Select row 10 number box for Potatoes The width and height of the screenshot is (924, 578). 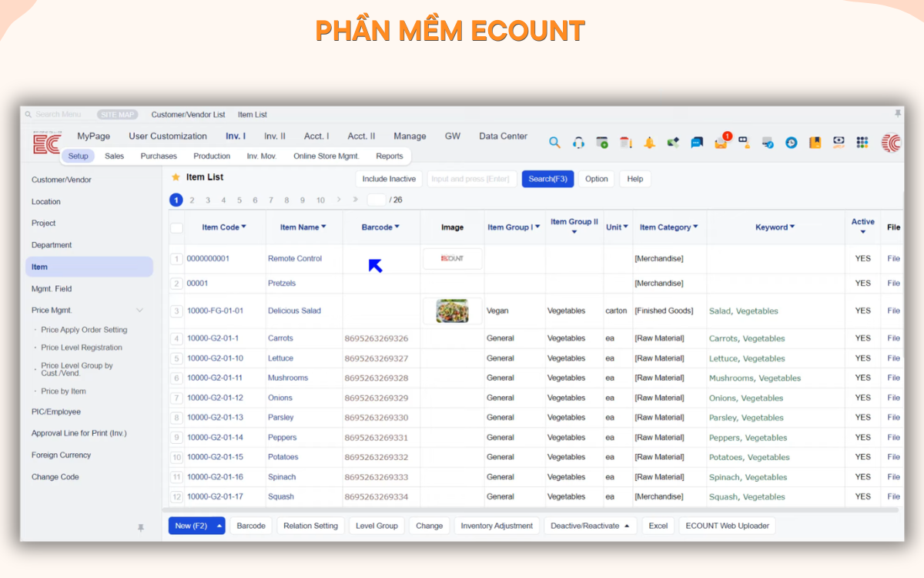pos(177,457)
